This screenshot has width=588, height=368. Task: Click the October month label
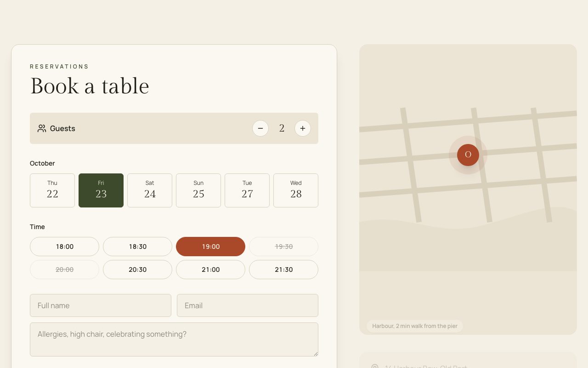coord(42,163)
